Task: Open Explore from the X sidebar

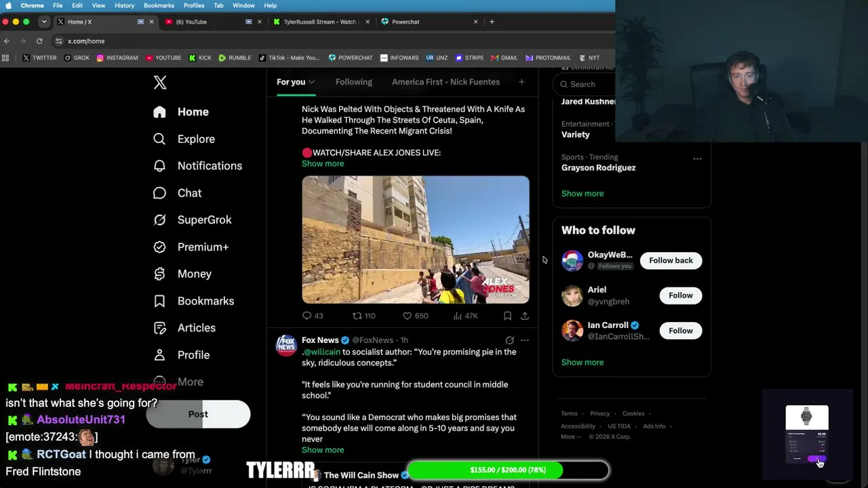Action: pyautogui.click(x=184, y=139)
